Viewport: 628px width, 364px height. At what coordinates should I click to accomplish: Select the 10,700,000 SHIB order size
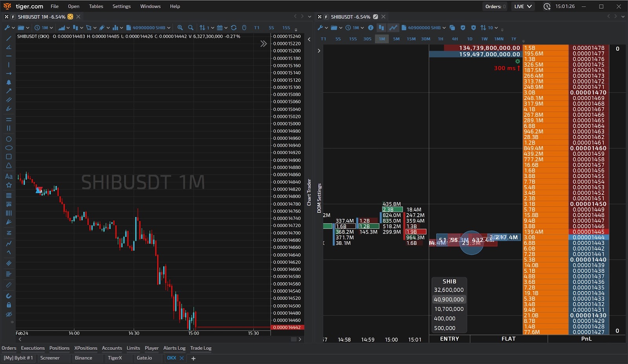449,309
